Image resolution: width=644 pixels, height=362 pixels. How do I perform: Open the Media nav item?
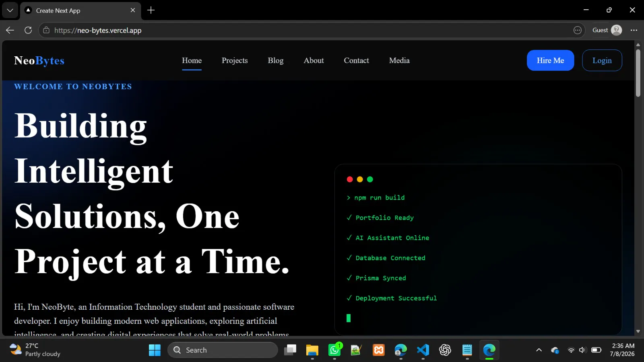(x=399, y=60)
